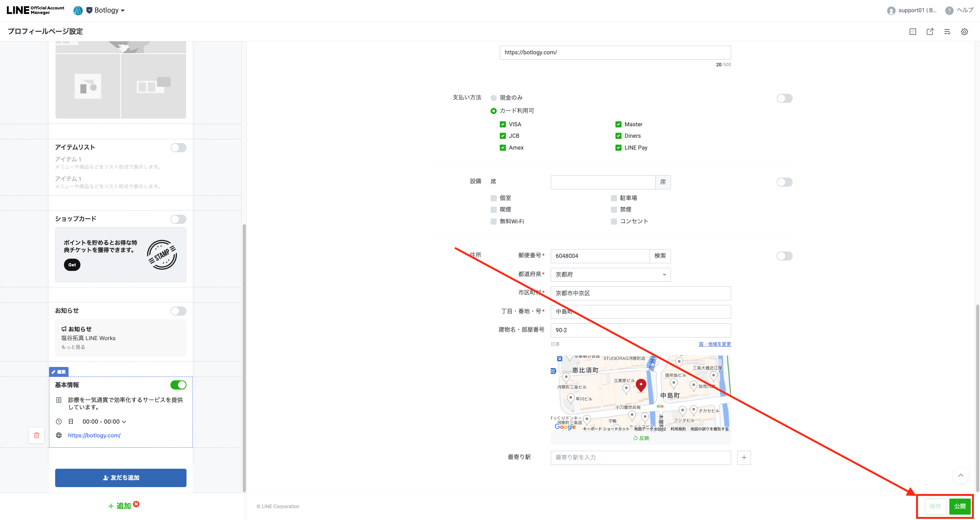Click the green 公開 publish button
980x520 pixels.
point(960,506)
